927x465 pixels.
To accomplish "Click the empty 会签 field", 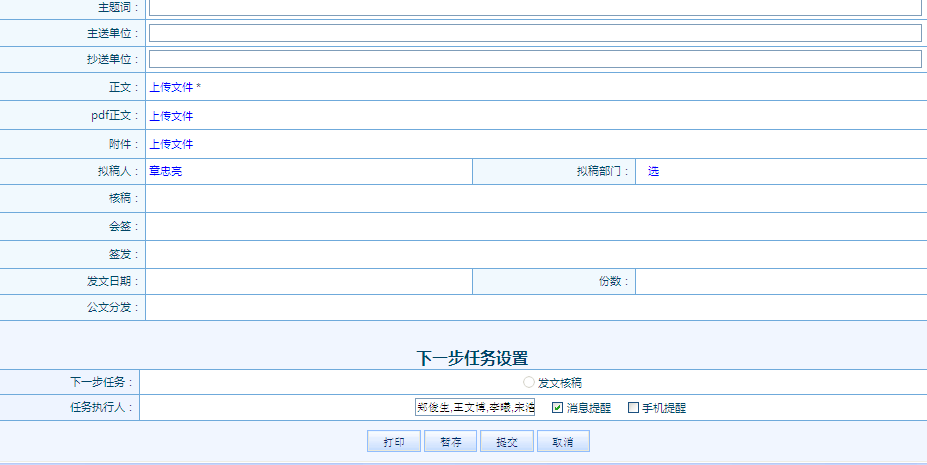I will click(x=535, y=226).
